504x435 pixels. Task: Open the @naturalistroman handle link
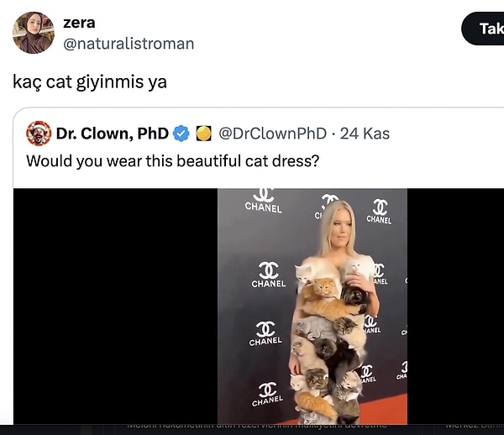point(129,43)
